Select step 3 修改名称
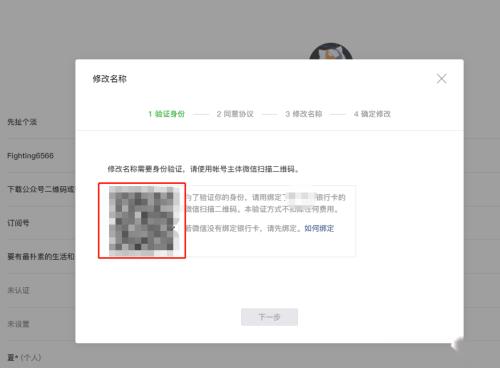 click(x=304, y=114)
